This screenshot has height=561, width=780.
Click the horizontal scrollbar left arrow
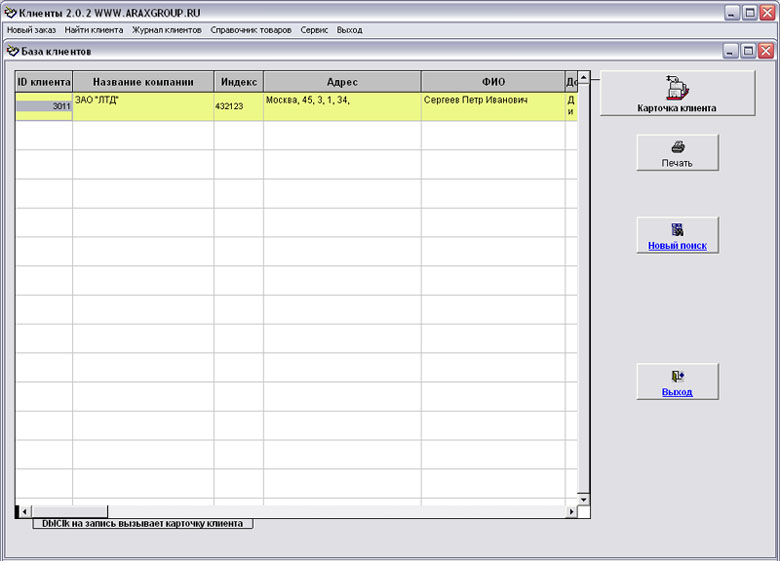pyautogui.click(x=24, y=511)
